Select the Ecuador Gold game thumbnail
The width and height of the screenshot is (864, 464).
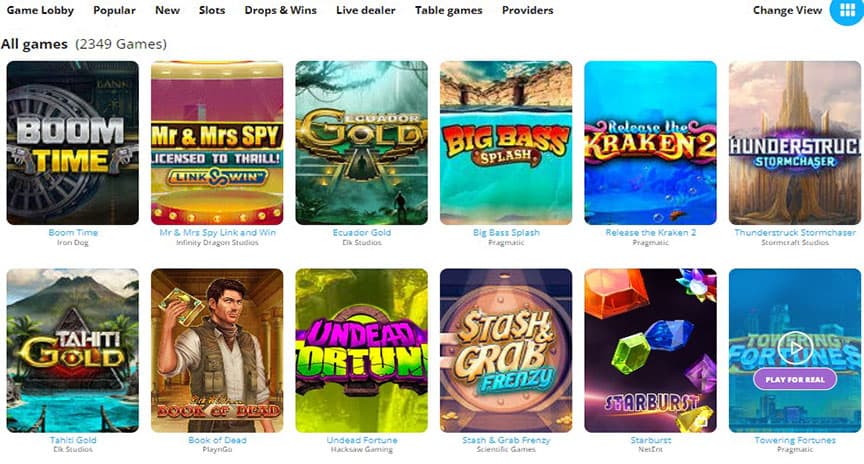[x=361, y=143]
